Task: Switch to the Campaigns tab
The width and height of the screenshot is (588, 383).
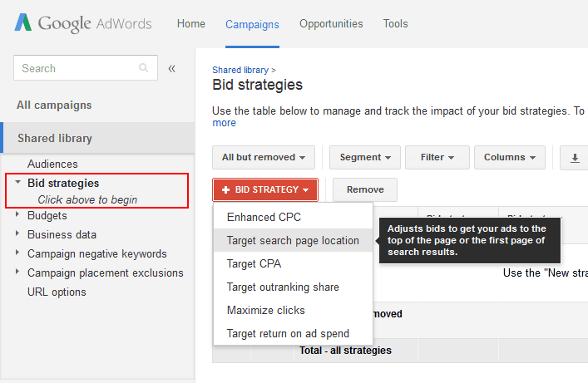Action: (252, 24)
